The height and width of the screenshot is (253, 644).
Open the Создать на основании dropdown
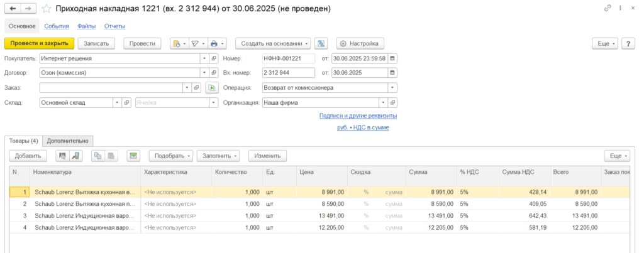pos(273,44)
